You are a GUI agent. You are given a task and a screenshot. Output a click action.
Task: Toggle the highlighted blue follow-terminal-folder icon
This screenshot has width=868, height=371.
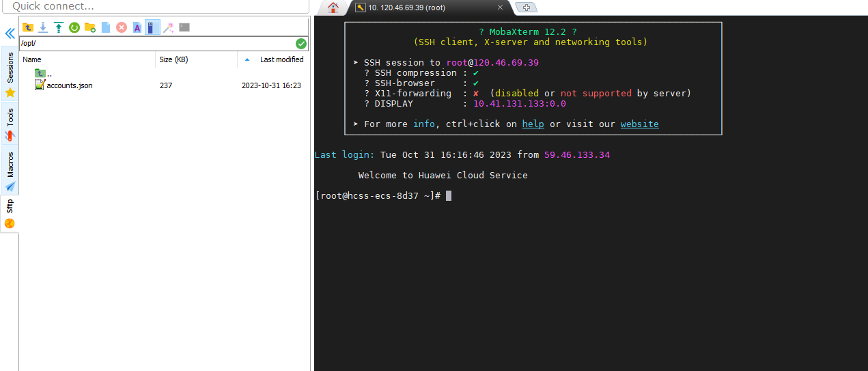pos(152,27)
